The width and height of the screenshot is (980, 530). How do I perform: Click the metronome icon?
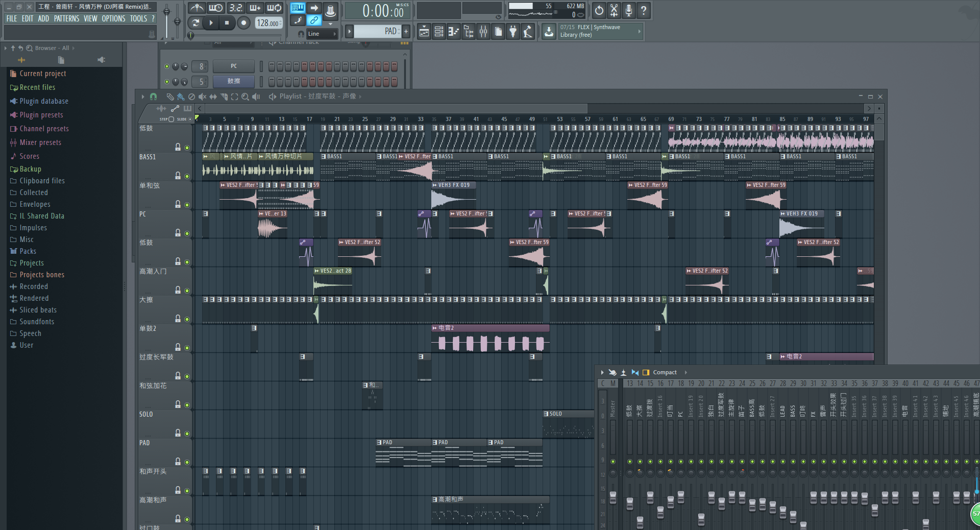click(197, 8)
